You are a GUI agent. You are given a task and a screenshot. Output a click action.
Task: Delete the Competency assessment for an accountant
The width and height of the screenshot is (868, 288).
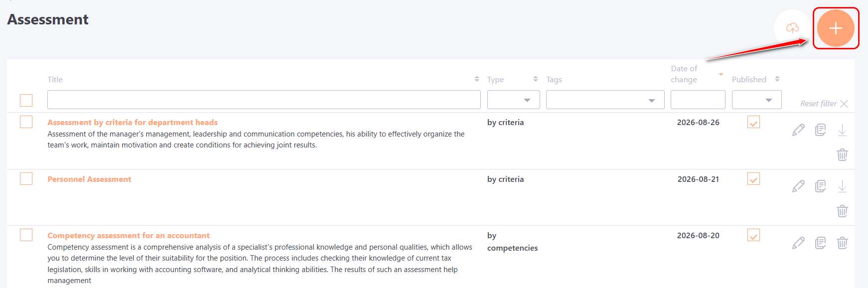[x=842, y=243]
